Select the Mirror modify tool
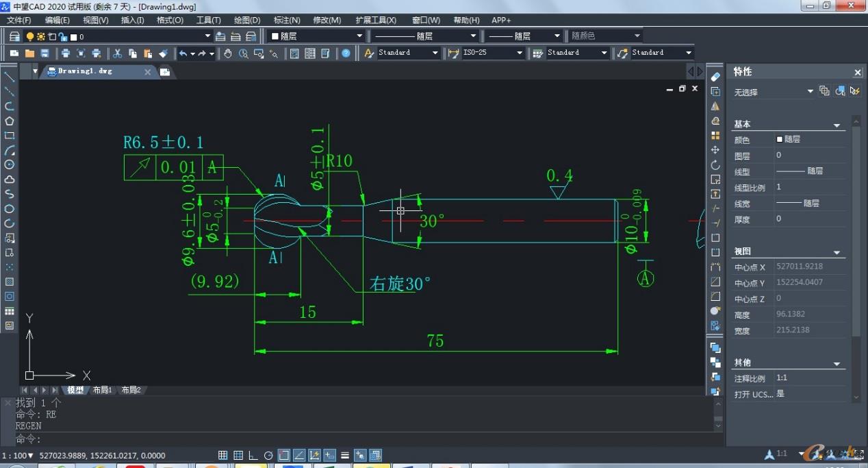This screenshot has height=468, width=868. pyautogui.click(x=716, y=106)
